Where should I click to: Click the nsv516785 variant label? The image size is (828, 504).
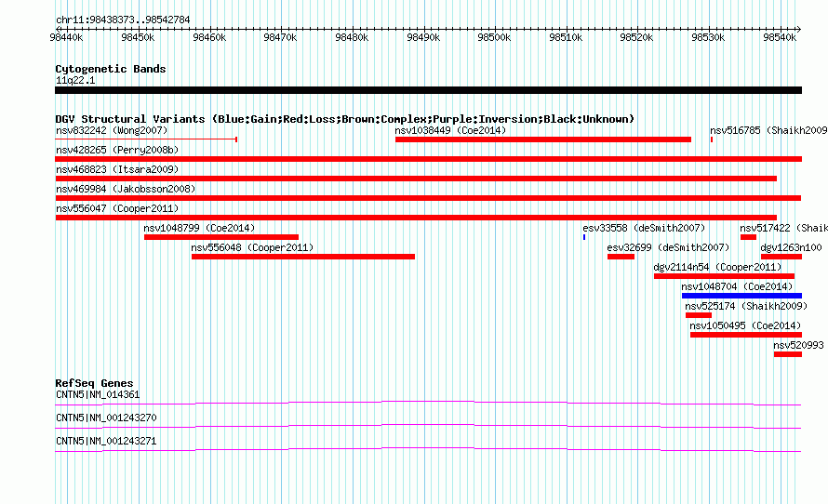pos(768,130)
